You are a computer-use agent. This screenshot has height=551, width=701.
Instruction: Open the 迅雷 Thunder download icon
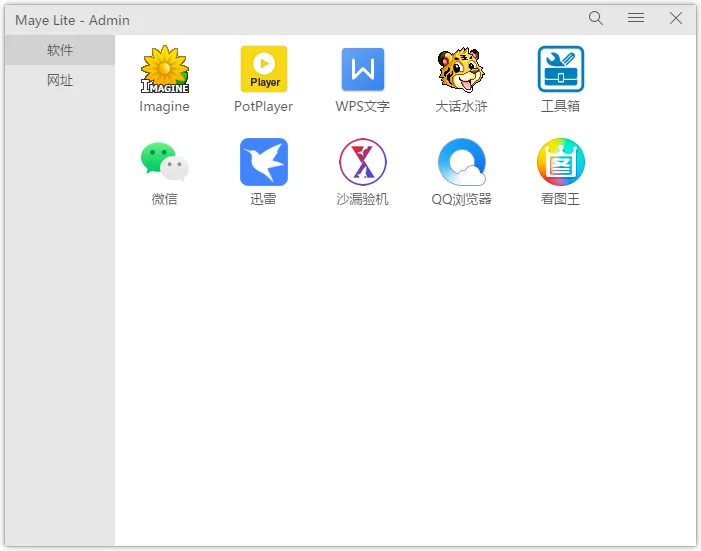pos(264,162)
